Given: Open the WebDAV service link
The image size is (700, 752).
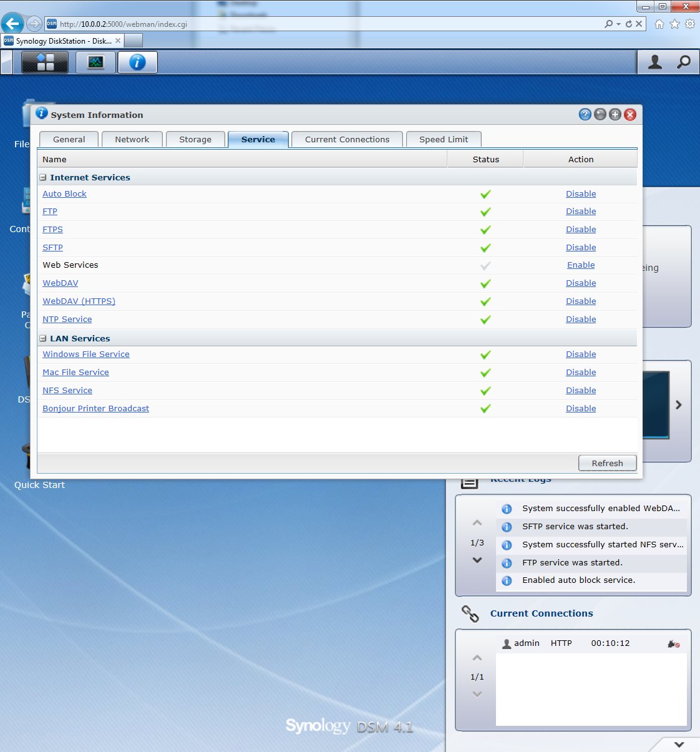Looking at the screenshot, I should click(61, 283).
